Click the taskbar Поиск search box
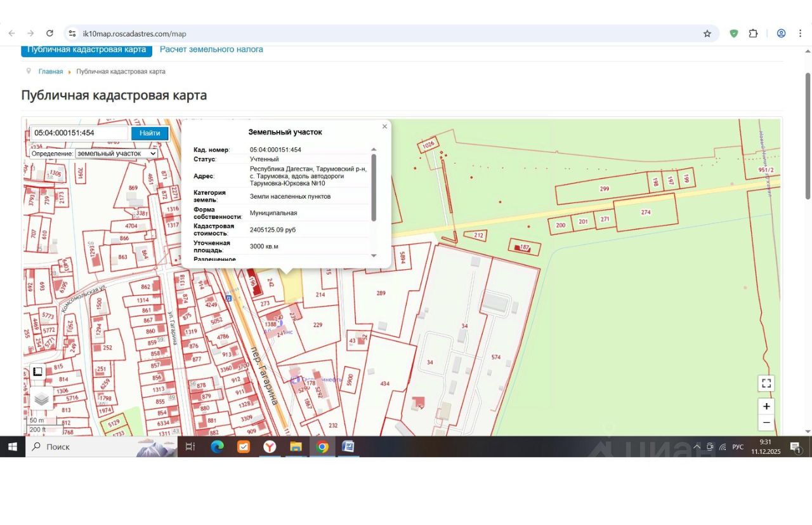The image size is (812, 525). tap(101, 447)
